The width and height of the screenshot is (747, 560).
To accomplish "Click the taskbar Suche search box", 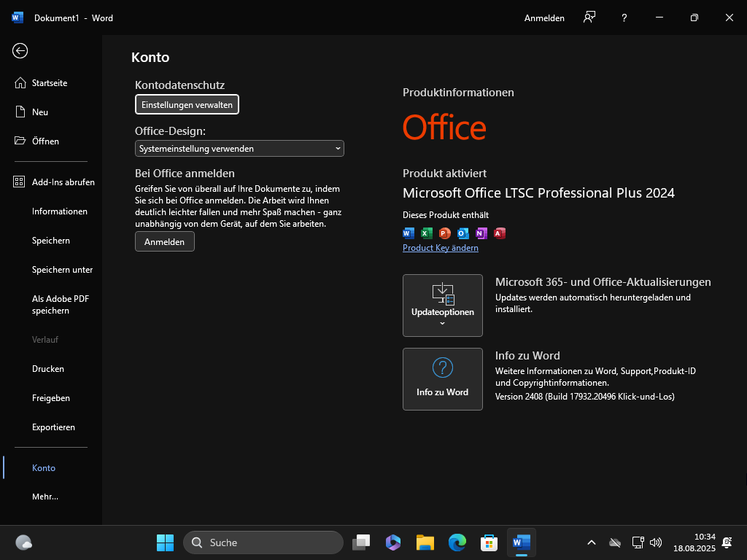I will click(x=263, y=542).
